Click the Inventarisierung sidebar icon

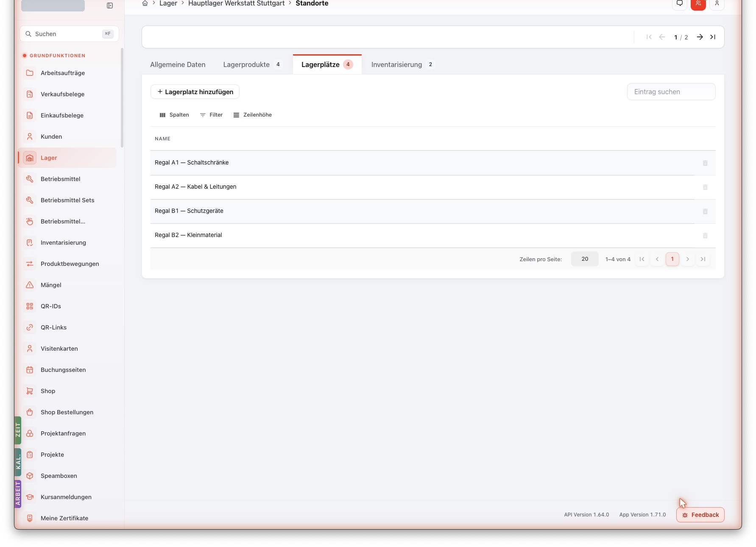pyautogui.click(x=30, y=243)
